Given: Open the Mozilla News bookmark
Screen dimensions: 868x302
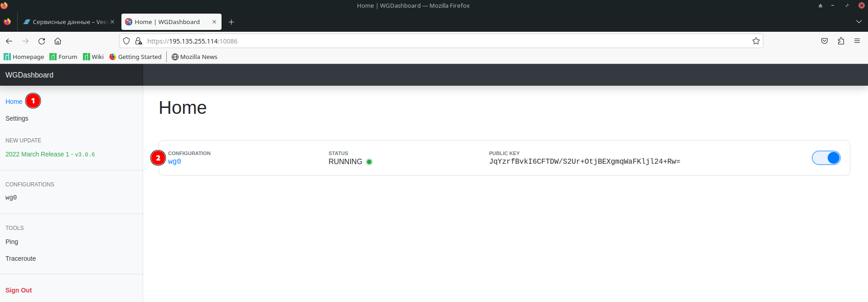Looking at the screenshot, I should (x=194, y=57).
